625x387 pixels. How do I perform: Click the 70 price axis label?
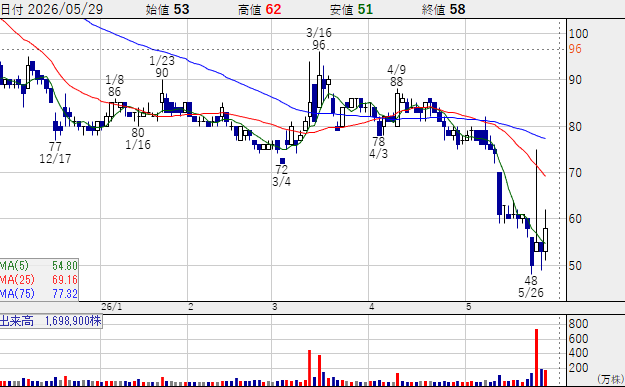(x=575, y=173)
